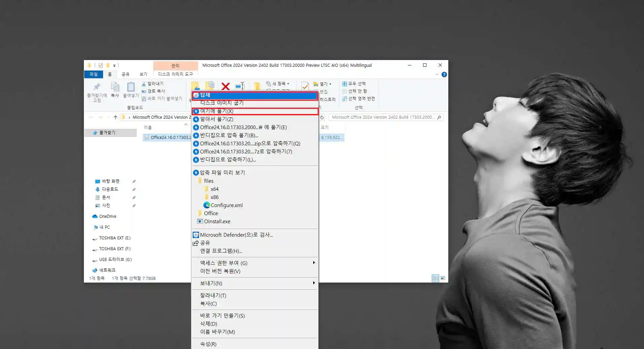Open the 열기 dropdown in ribbon
This screenshot has height=349, width=644.
(x=323, y=84)
